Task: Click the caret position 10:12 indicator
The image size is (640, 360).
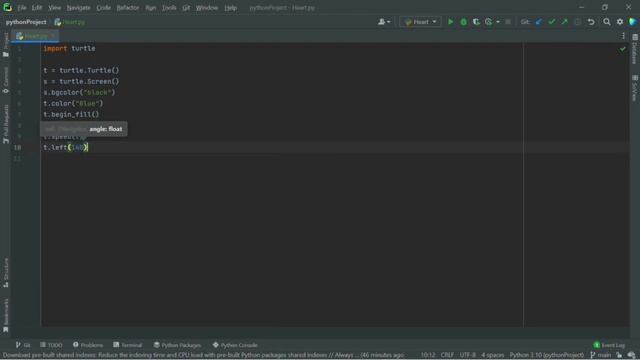Action: [428, 355]
